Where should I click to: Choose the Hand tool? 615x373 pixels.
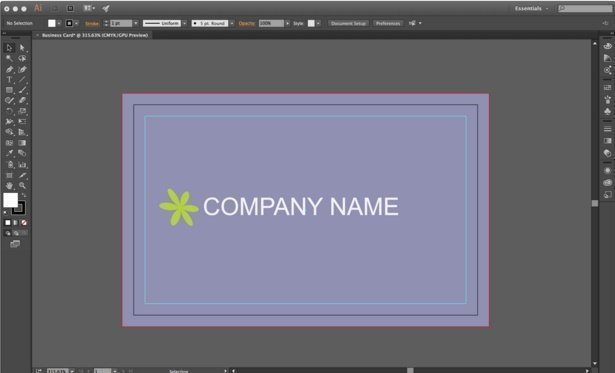pos(9,186)
